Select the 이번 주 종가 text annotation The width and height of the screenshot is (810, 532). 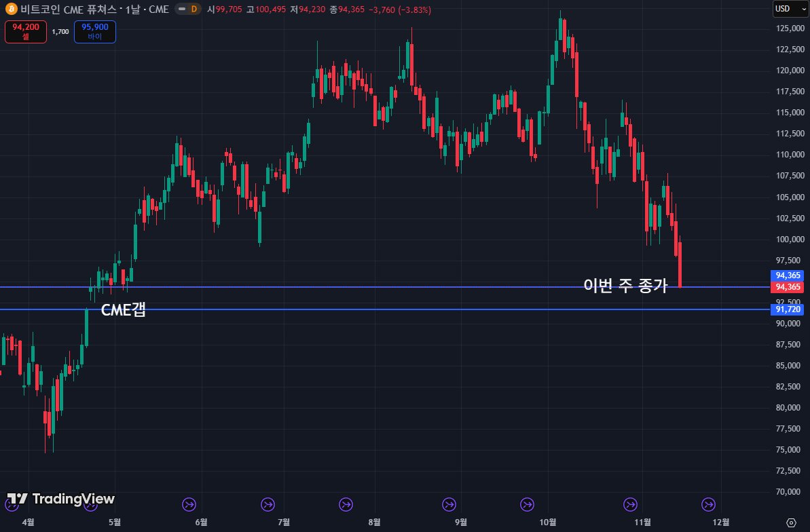click(x=625, y=285)
